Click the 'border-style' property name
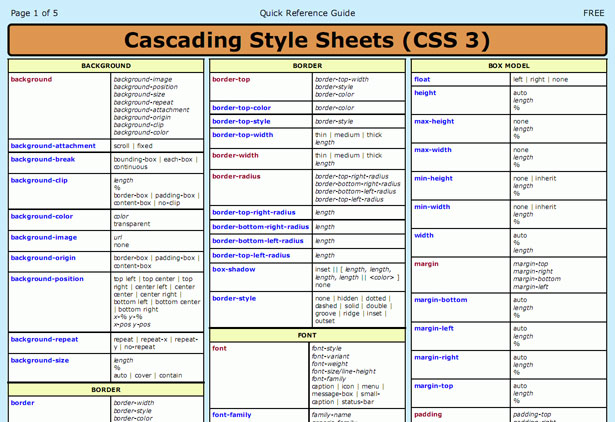This screenshot has height=422, width=615. pos(234,298)
